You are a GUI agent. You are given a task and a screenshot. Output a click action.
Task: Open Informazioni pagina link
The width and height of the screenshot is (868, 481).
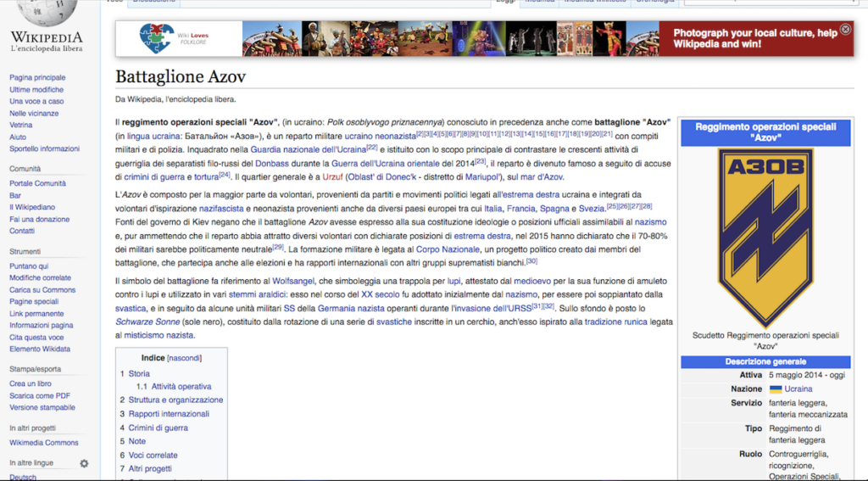click(x=41, y=325)
